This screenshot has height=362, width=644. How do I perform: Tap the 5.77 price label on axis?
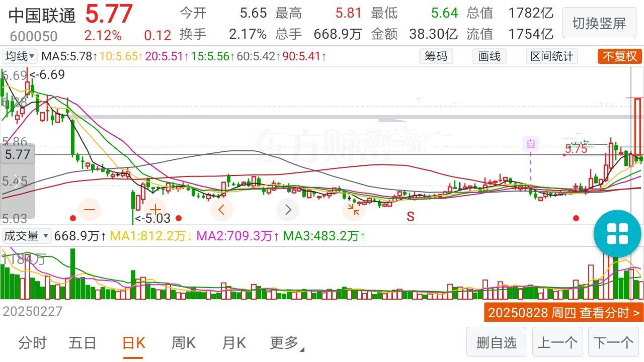pos(18,154)
